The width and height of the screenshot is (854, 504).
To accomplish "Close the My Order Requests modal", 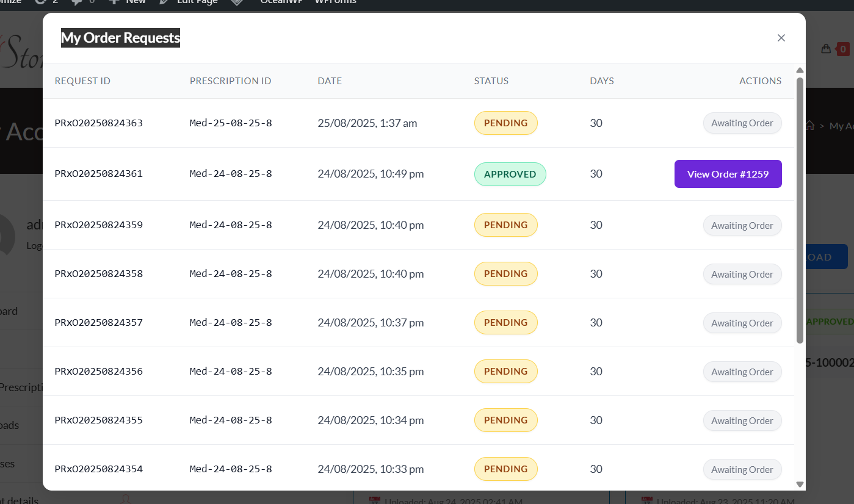I will (781, 38).
